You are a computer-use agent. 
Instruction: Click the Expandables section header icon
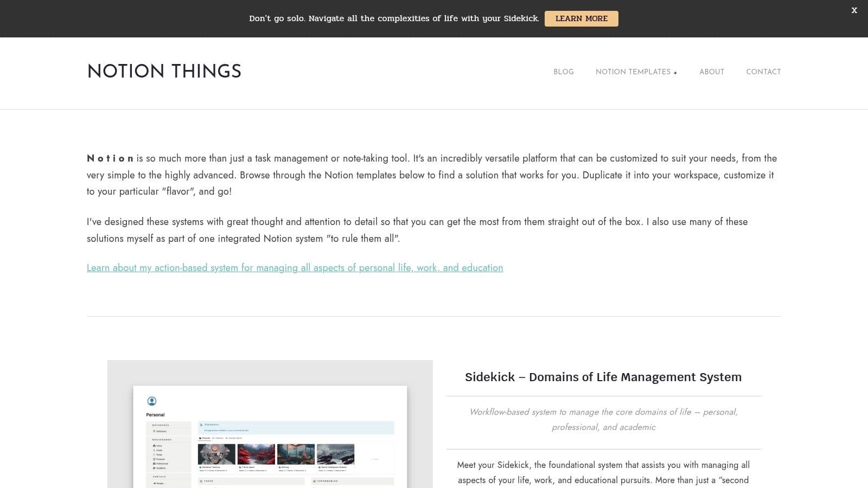pos(315,481)
